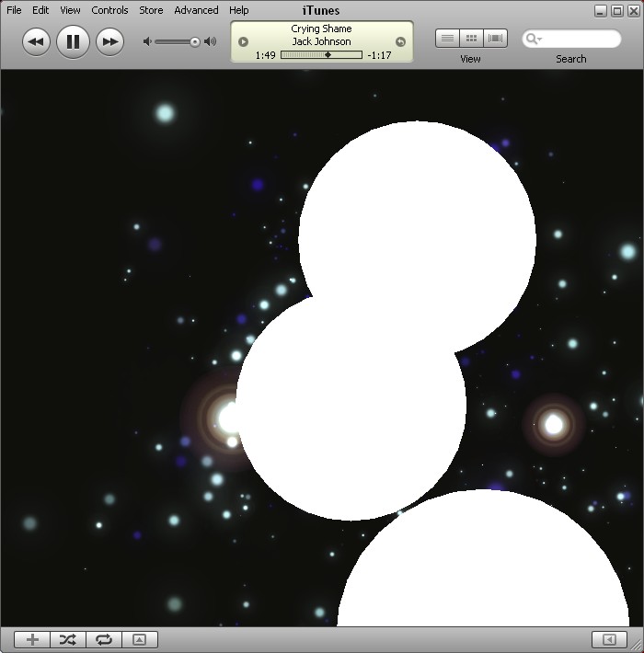Open the Advanced menu
Viewport: 644px width, 653px height.
pos(196,10)
